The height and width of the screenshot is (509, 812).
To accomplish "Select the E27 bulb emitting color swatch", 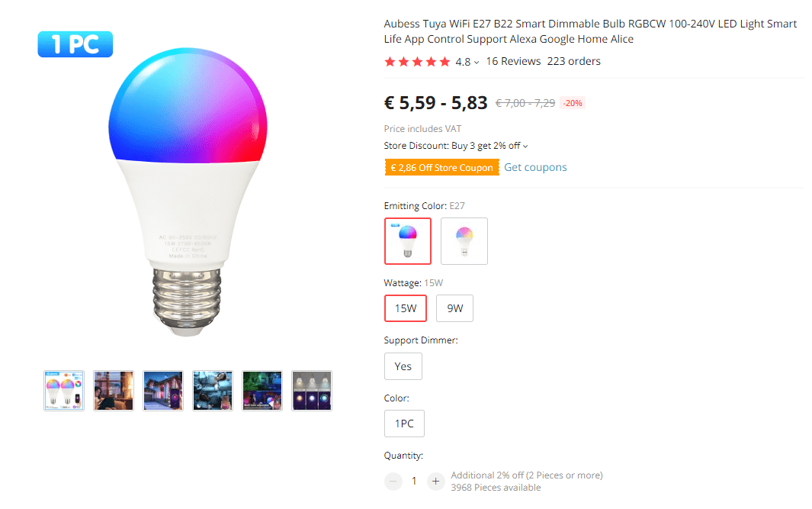I will (408, 241).
